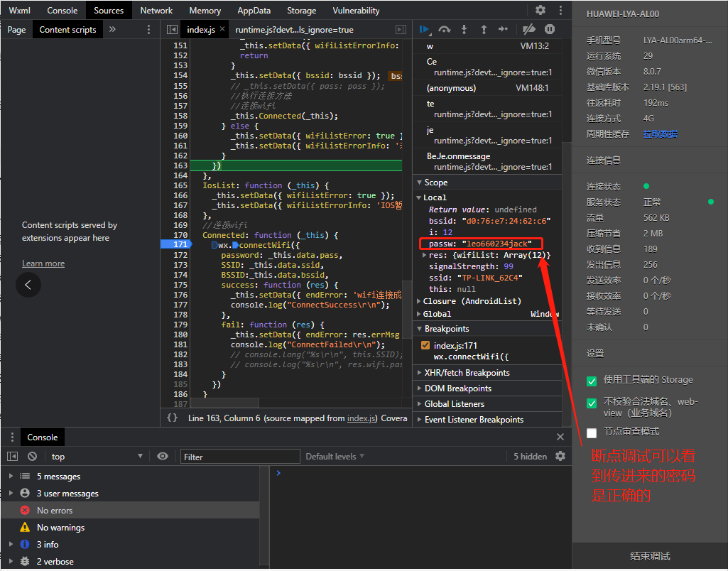Switch navigator to the Page tab

pyautogui.click(x=17, y=29)
